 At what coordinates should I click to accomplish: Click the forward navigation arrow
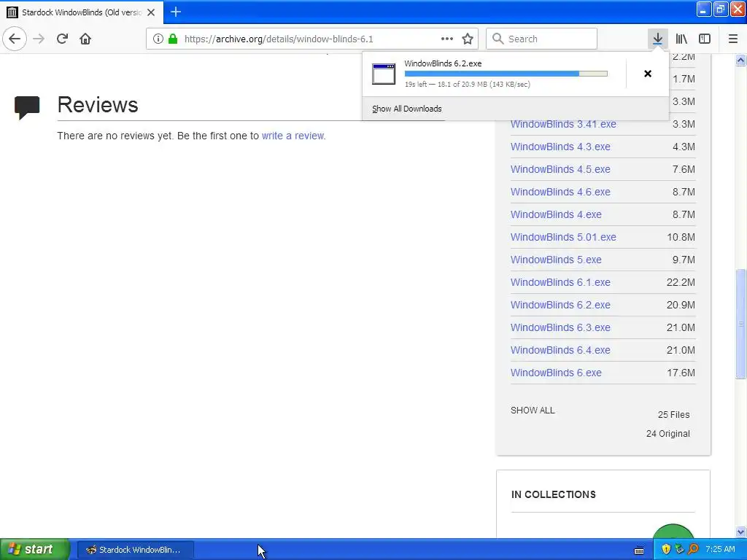coord(39,39)
